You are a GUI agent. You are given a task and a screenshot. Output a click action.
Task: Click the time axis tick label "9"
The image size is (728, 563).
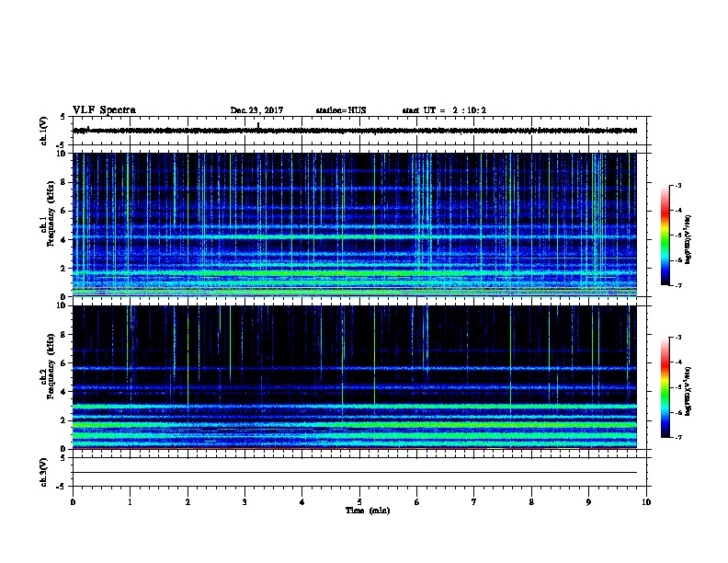pyautogui.click(x=588, y=501)
